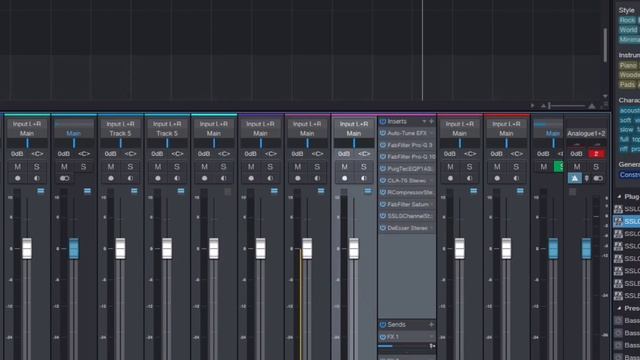Bypass the CLA-76 Stereo insert power icon
Image resolution: width=640 pixels, height=360 pixels.
pos(383,180)
